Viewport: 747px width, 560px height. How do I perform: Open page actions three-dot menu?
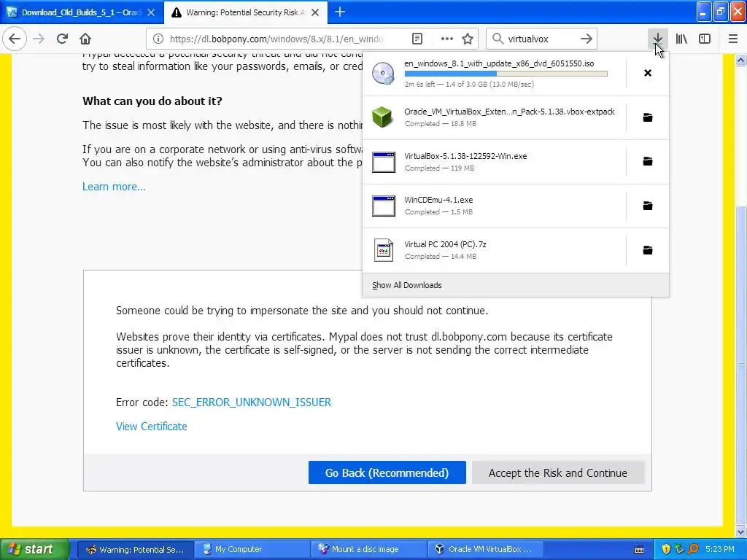tap(446, 39)
